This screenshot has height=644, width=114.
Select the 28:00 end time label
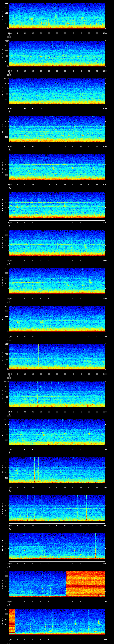coord(105,525)
